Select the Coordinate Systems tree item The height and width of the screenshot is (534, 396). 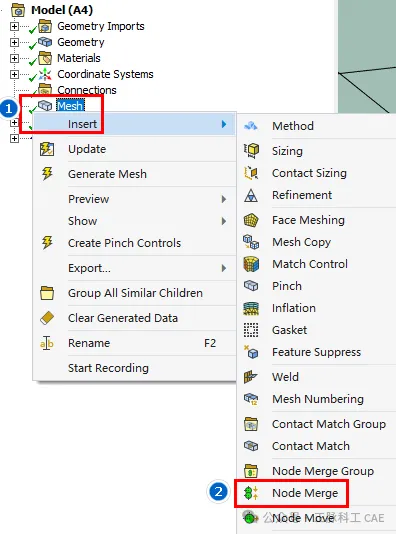[105, 74]
